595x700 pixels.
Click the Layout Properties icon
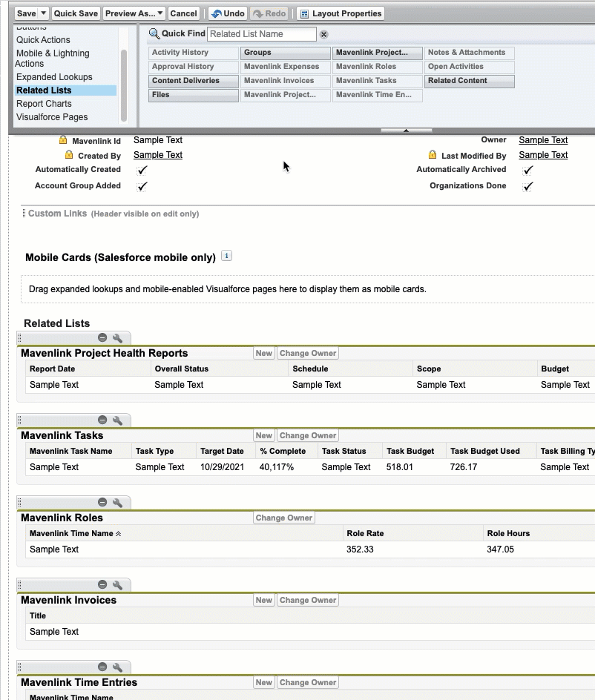click(305, 14)
